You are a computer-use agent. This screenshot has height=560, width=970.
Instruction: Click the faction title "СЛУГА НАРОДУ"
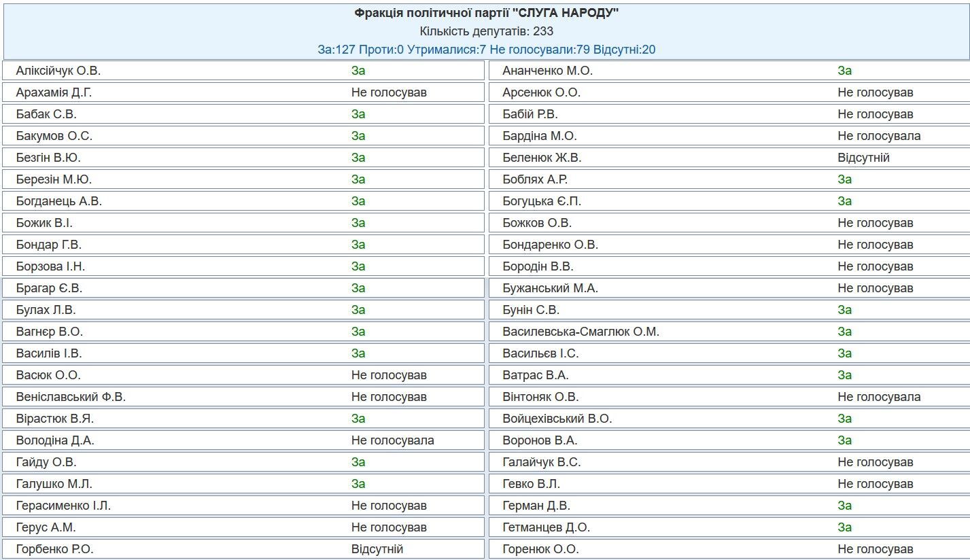click(x=486, y=13)
